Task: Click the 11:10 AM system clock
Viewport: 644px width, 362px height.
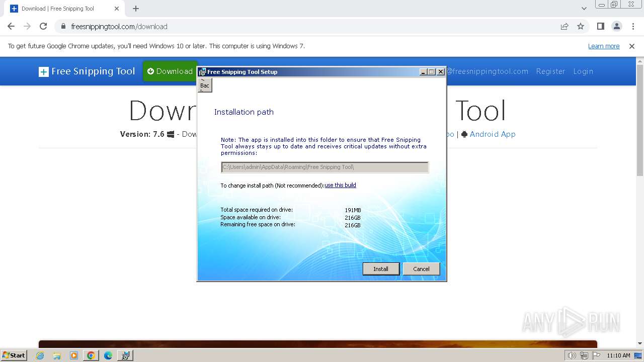Action: click(618, 355)
